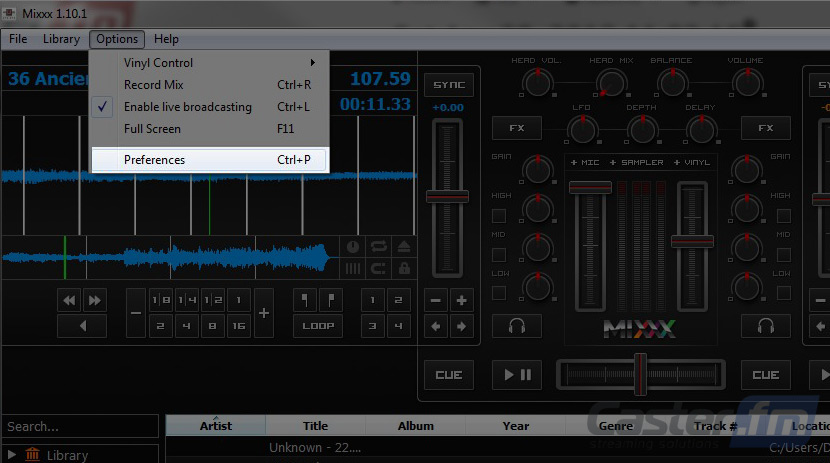This screenshot has height=463, width=830.
Task: Click the beatgrid bars icon
Action: (353, 269)
